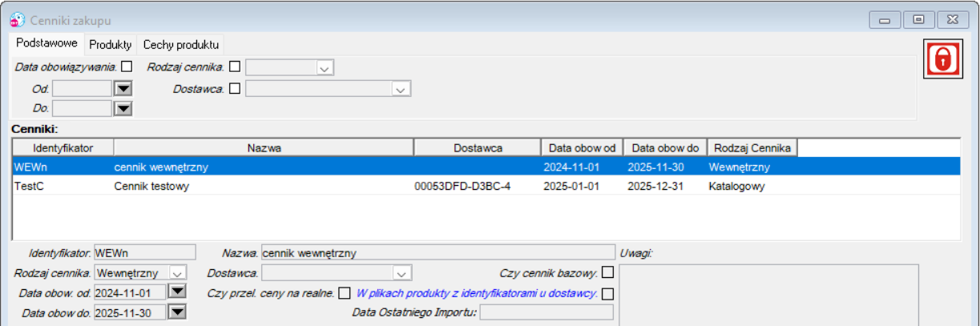980x326 pixels.
Task: Expand the Dostawca filter dropdown at top
Action: pyautogui.click(x=401, y=89)
